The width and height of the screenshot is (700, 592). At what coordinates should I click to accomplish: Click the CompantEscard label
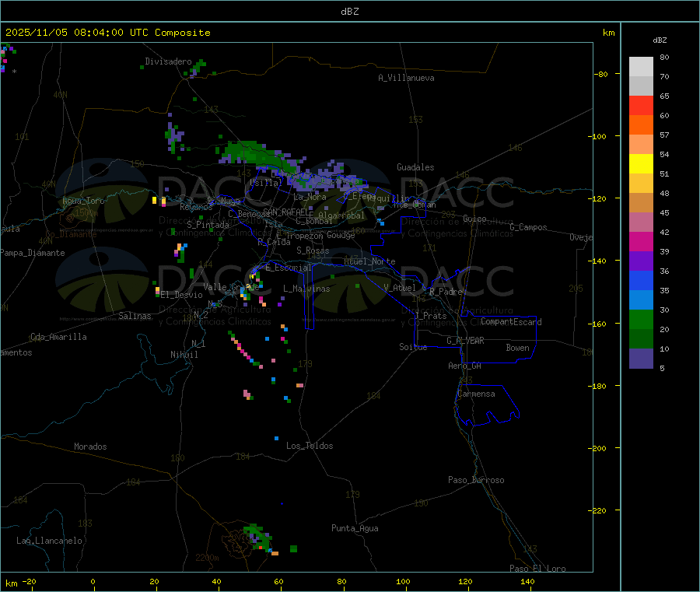tap(511, 322)
